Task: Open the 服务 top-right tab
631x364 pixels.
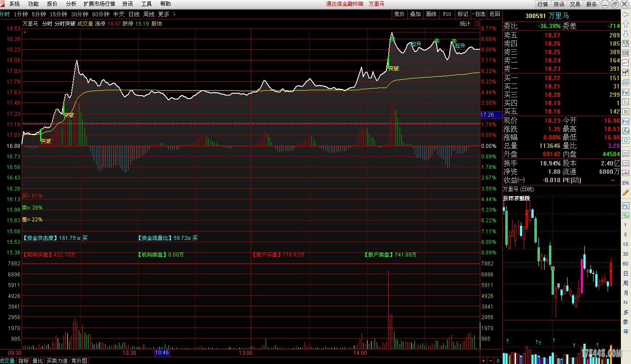Action: pyautogui.click(x=591, y=4)
